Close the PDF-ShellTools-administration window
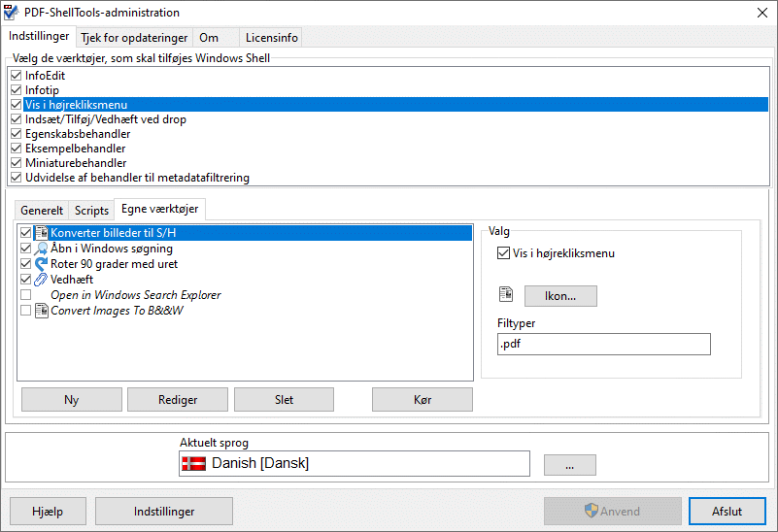Viewport: 778px width, 532px height. (x=762, y=13)
